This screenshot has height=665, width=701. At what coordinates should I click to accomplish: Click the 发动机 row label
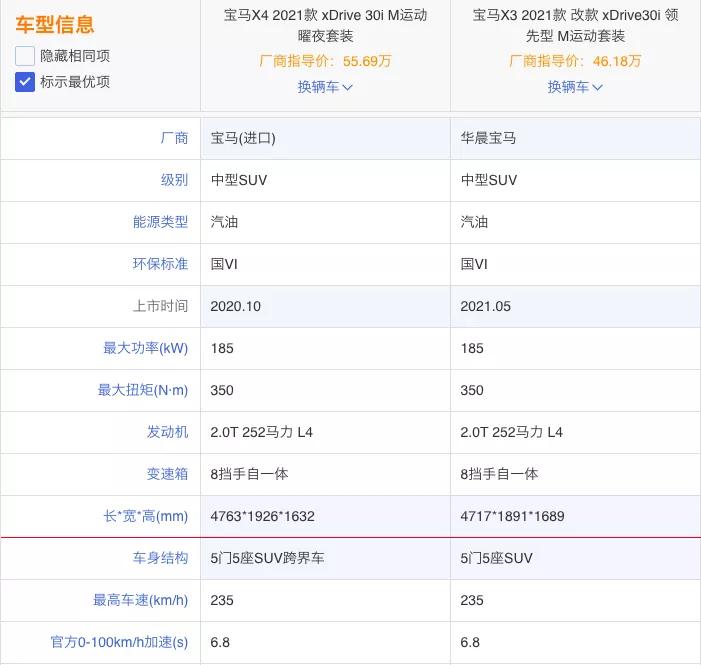[168, 432]
